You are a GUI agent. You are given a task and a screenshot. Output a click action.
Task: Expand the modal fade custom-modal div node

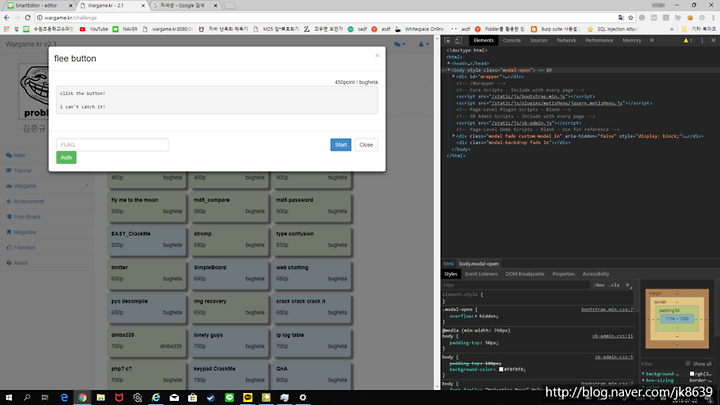click(454, 136)
